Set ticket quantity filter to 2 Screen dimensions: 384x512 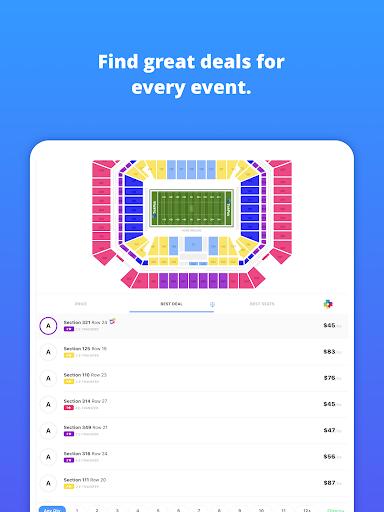click(x=97, y=510)
